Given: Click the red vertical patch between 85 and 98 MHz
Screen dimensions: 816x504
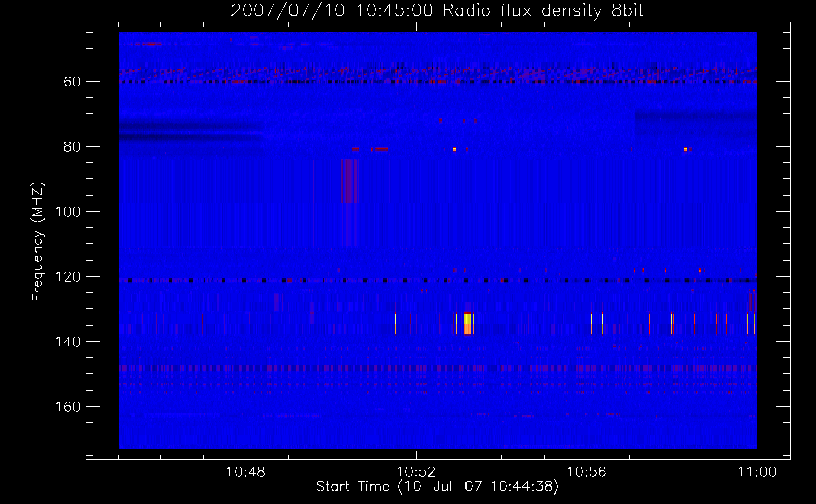Looking at the screenshot, I should 349,181.
